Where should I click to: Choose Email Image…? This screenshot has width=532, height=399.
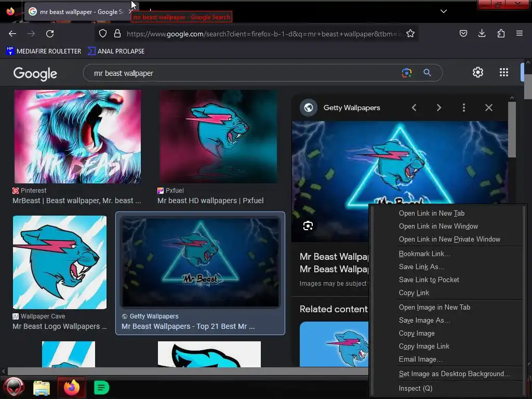click(420, 360)
